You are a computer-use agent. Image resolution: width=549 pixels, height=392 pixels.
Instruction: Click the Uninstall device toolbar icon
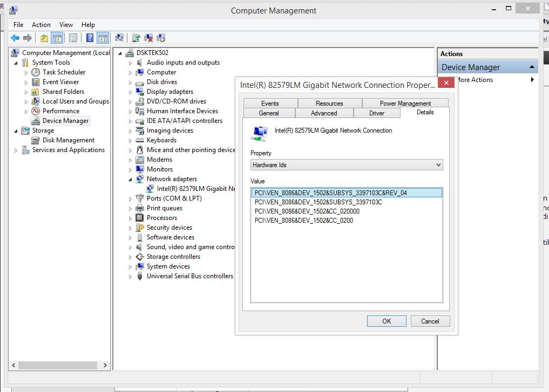coord(148,38)
